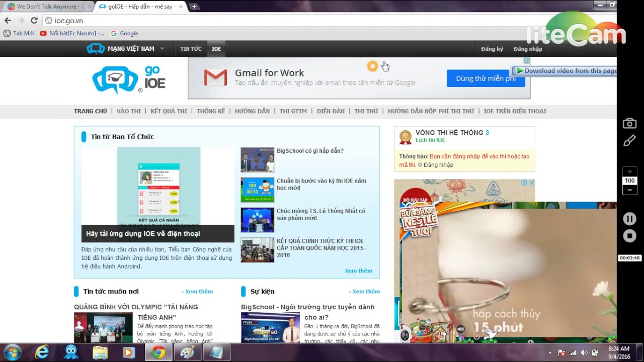Open thumbnail for Chuẩn bị bước vào kỳ thi IOE

click(257, 190)
